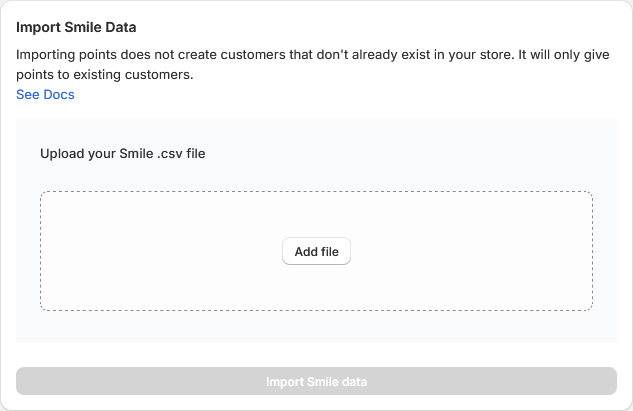The image size is (633, 411).
Task: Click the word 'Importing' in the description
Action: [x=49, y=55]
